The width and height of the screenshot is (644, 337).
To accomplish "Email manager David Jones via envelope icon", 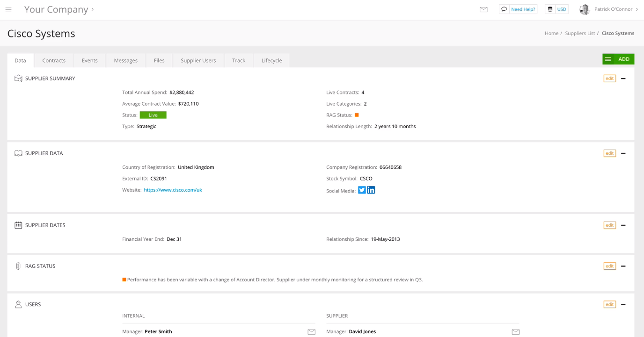I will coord(515,332).
